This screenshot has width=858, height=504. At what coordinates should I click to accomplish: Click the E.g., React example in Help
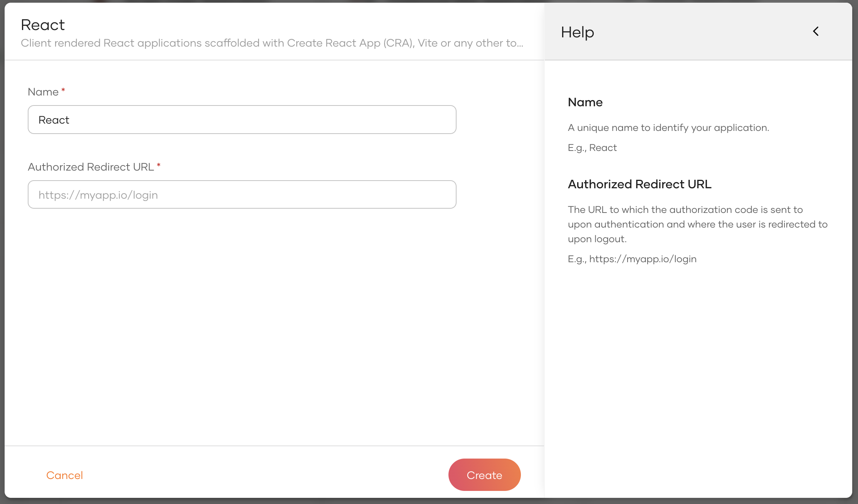click(592, 147)
